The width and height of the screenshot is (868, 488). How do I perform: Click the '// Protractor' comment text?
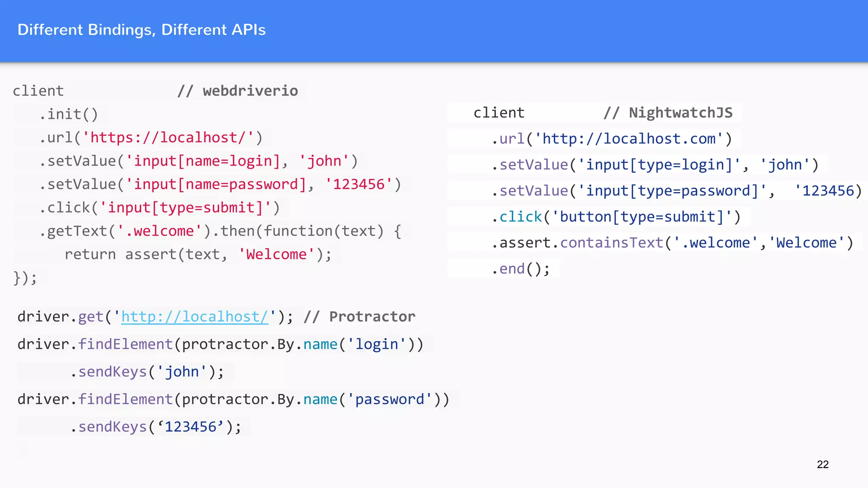[x=359, y=317]
